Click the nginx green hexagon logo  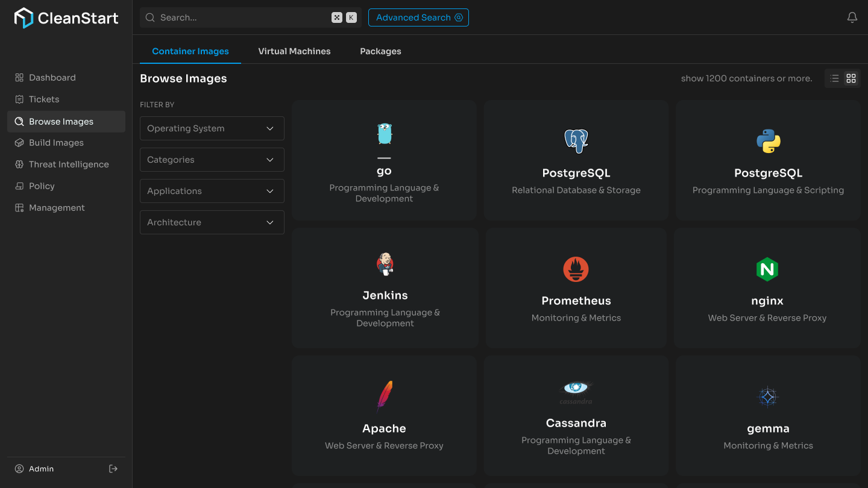767,269
